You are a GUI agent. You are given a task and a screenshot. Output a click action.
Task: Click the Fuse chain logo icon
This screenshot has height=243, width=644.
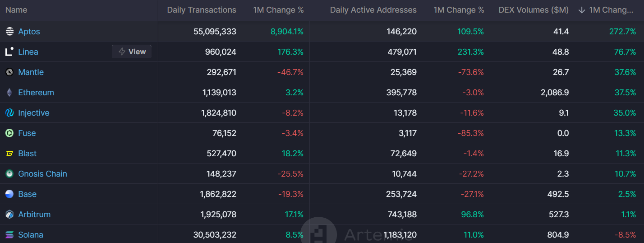tap(9, 133)
